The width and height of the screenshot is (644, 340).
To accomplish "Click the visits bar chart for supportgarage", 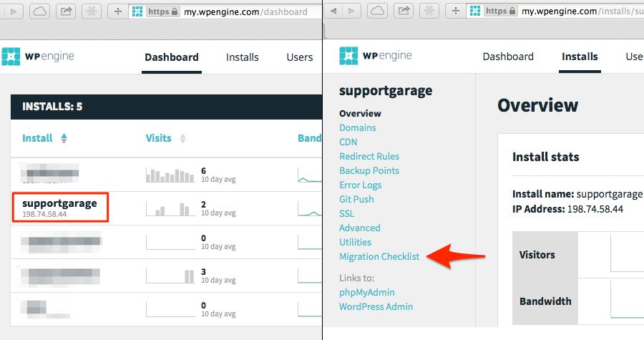I will click(x=170, y=208).
